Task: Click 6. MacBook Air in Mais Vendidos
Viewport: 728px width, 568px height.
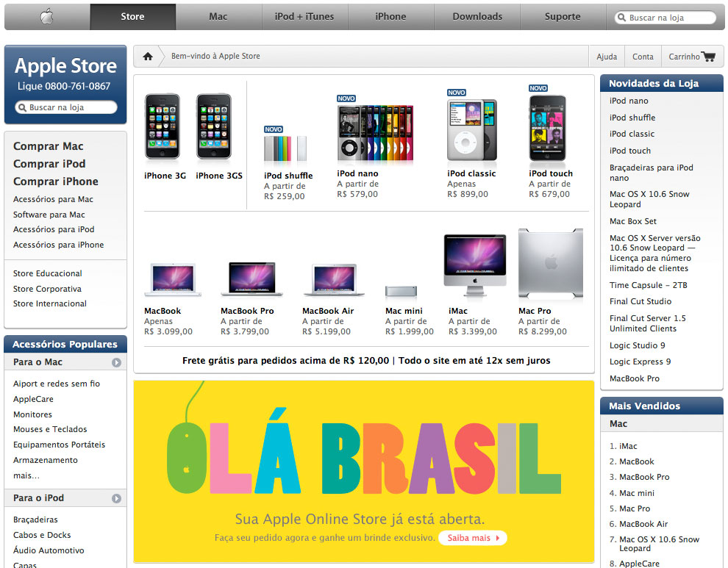Action: click(x=638, y=524)
